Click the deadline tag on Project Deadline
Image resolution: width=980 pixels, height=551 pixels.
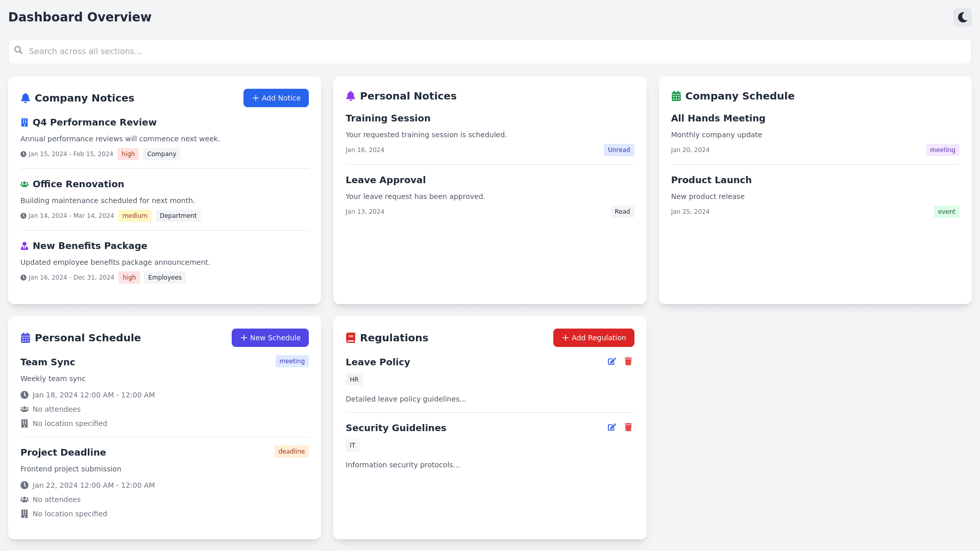click(x=291, y=452)
